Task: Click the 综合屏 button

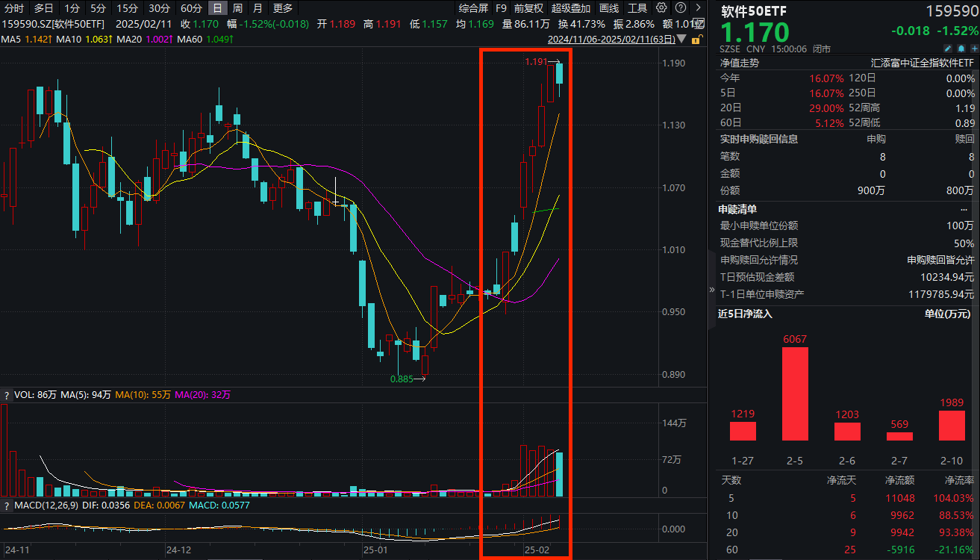Action: 473,8
